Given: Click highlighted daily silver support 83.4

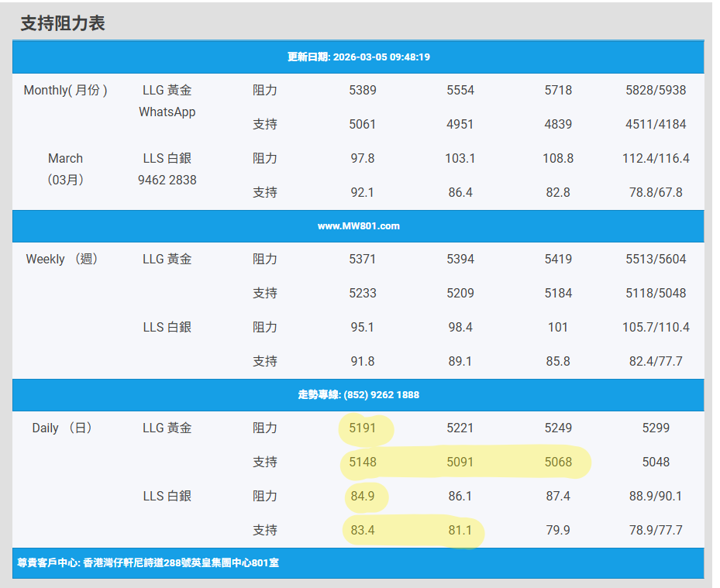Looking at the screenshot, I should pos(363,531).
